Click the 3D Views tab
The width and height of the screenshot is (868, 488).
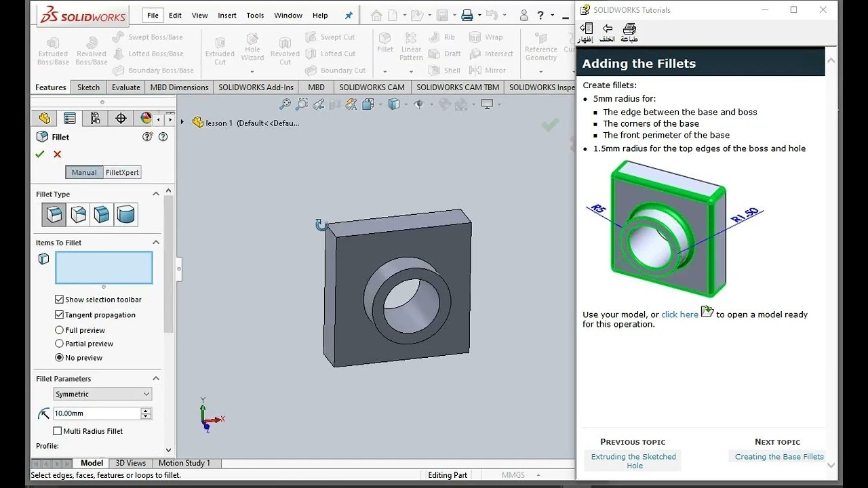[x=130, y=463]
